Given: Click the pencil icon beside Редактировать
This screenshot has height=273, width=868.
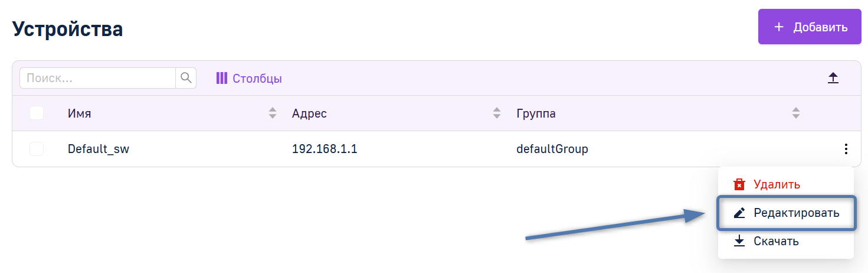Looking at the screenshot, I should [739, 213].
